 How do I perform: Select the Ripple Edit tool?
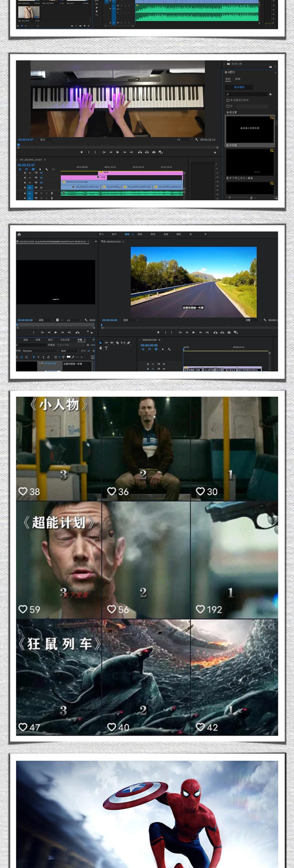(x=112, y=343)
